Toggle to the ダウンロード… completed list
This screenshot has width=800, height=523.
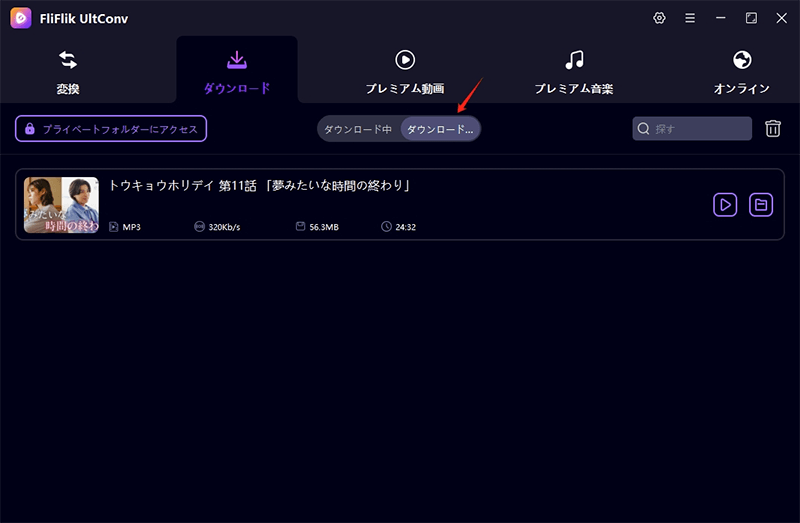pyautogui.click(x=440, y=129)
